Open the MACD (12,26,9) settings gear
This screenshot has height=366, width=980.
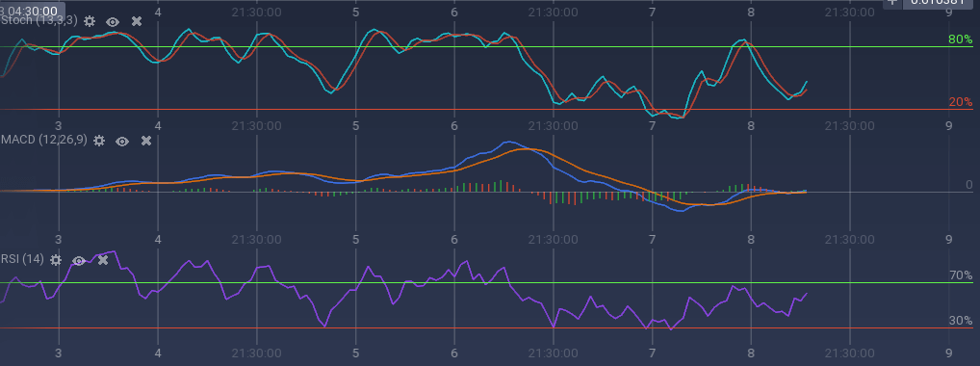tap(99, 141)
